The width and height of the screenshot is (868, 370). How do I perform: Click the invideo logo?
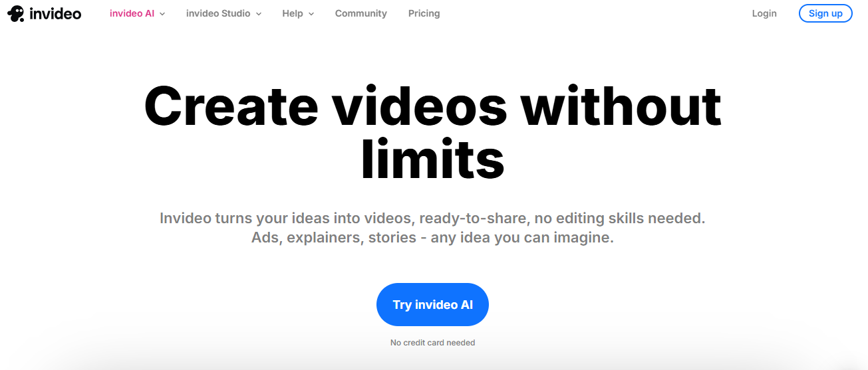pyautogui.click(x=44, y=13)
